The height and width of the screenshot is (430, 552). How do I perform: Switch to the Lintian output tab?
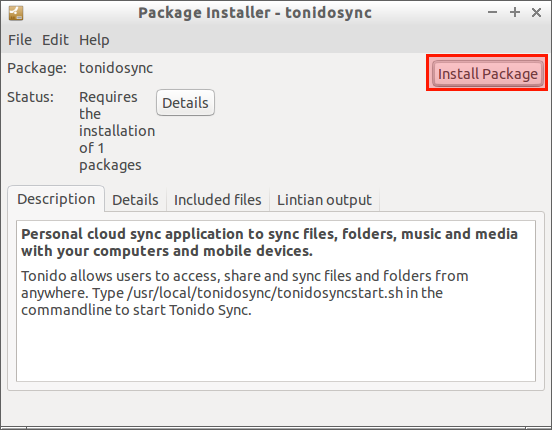tap(324, 200)
